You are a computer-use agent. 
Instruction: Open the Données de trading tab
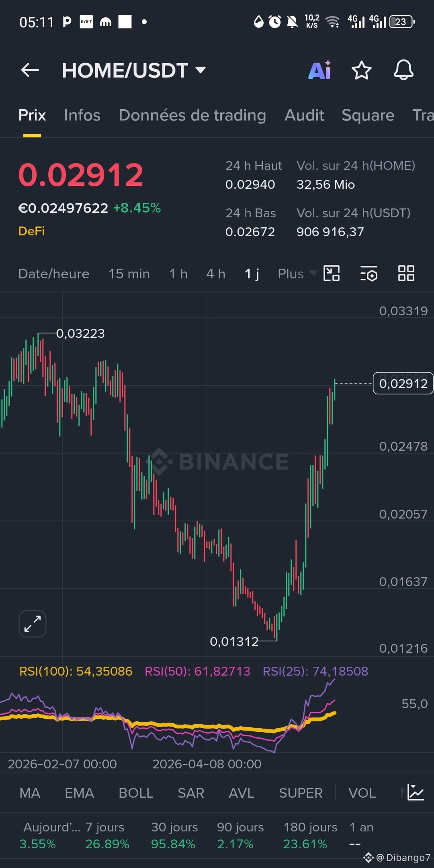click(192, 115)
